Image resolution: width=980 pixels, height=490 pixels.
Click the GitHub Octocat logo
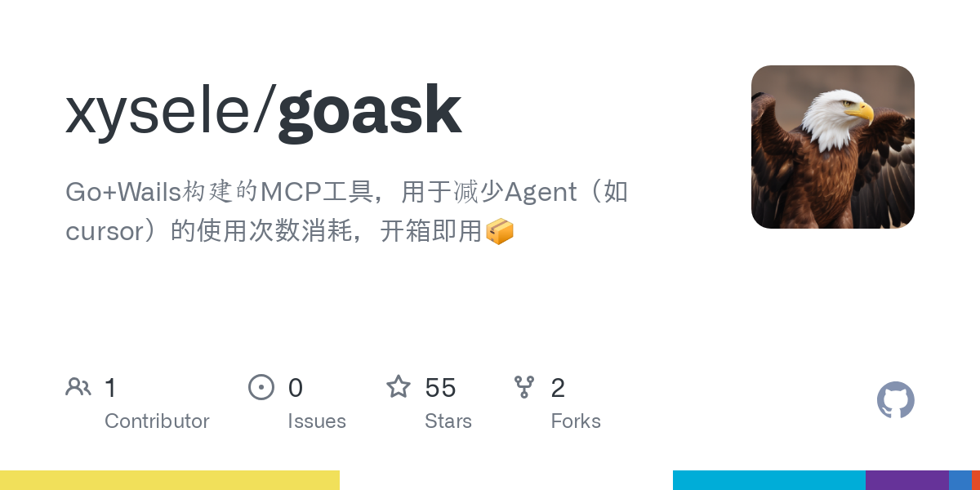point(895,400)
